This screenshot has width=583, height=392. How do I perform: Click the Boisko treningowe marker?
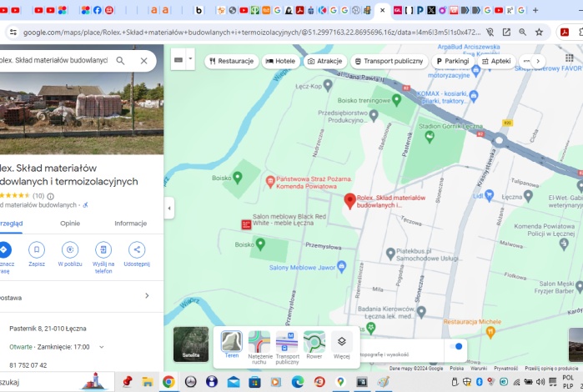tap(396, 100)
